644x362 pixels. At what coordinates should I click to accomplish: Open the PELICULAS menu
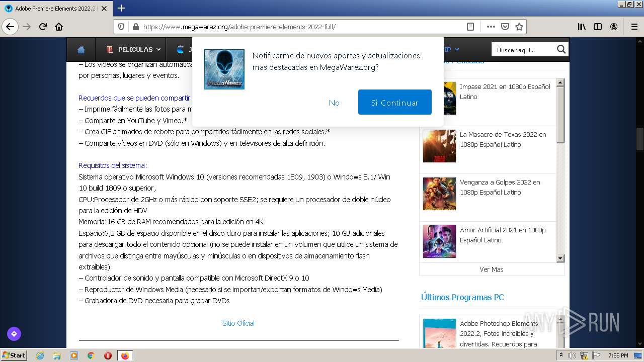click(133, 49)
